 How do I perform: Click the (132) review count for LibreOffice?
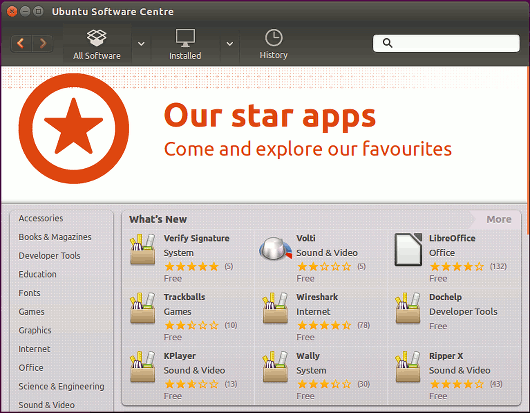[498, 267]
